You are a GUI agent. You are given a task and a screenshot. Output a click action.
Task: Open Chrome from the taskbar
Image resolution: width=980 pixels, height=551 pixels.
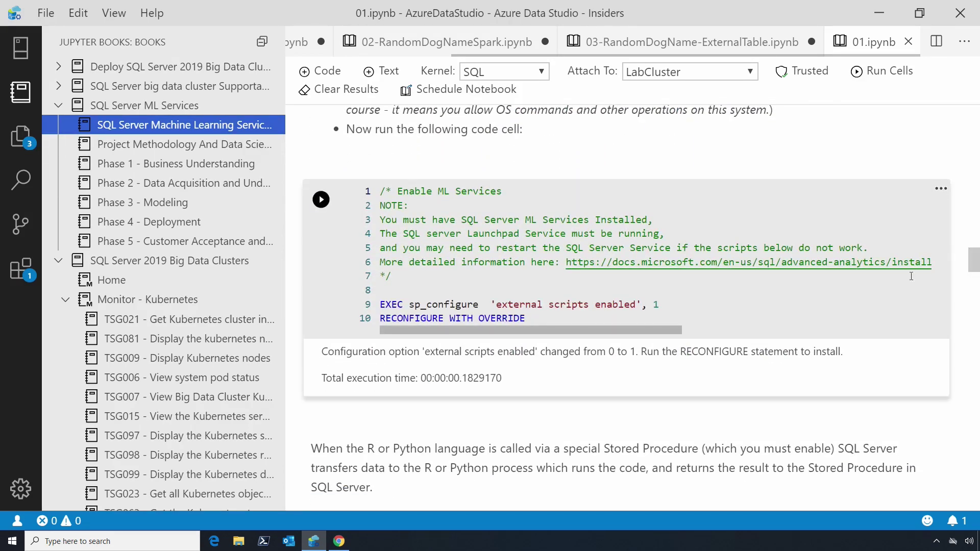pyautogui.click(x=339, y=541)
